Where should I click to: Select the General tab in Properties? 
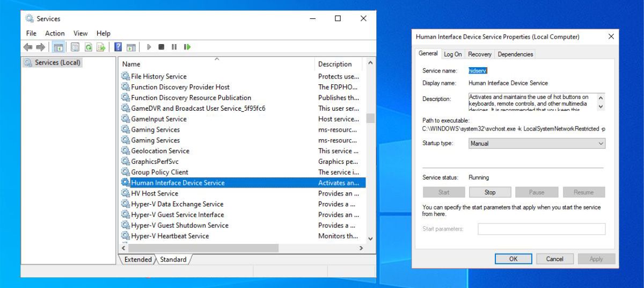tap(428, 54)
